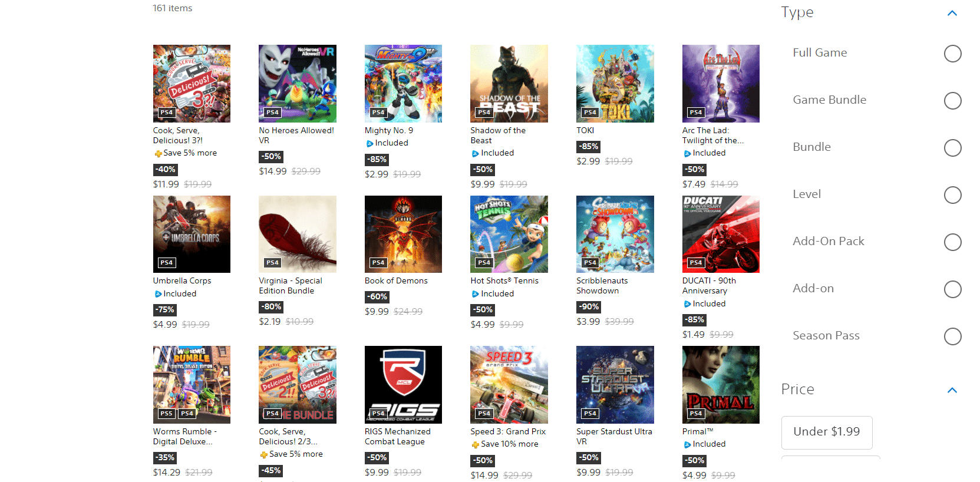Choose the Season Pass radio option

coord(952,336)
